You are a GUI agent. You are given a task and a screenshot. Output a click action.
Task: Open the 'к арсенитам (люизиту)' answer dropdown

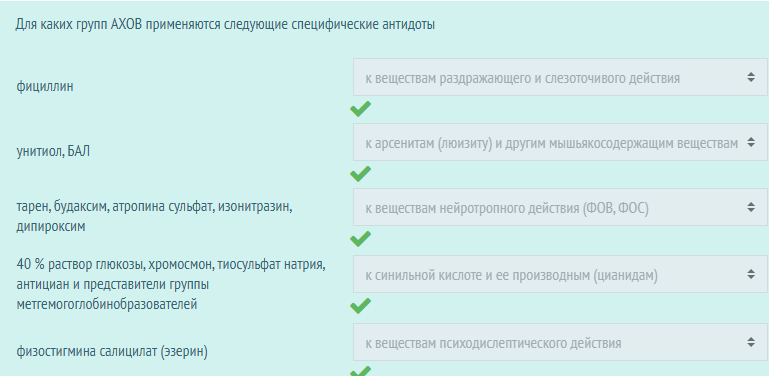click(560, 142)
